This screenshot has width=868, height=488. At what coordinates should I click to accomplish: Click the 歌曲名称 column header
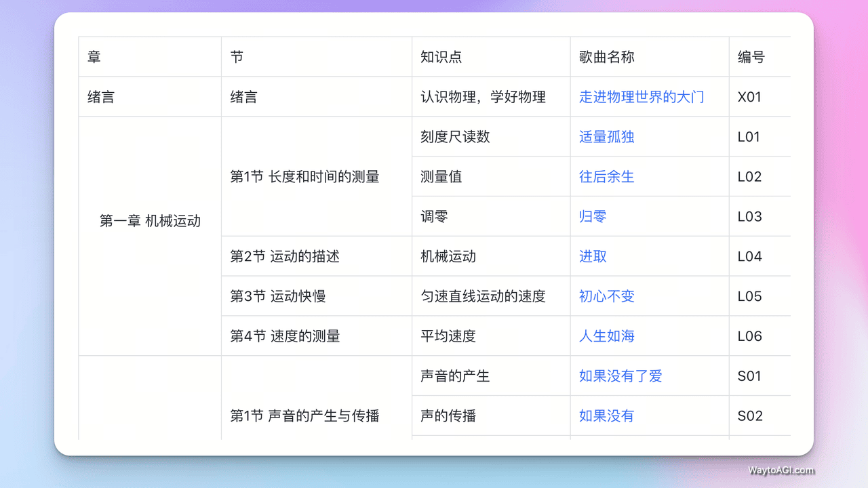coord(606,57)
